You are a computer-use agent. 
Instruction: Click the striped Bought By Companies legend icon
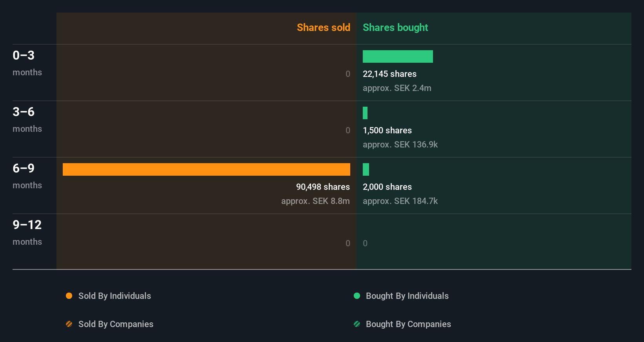[357, 324]
